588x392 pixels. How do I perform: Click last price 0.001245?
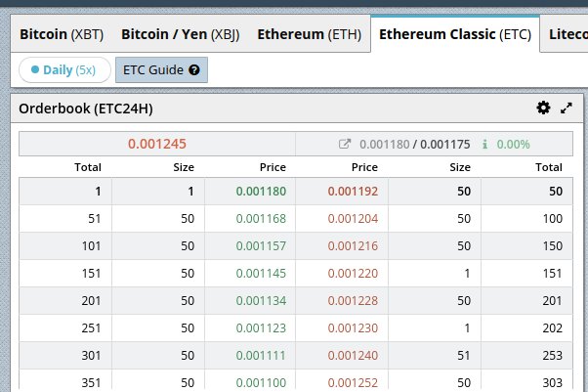pos(157,144)
